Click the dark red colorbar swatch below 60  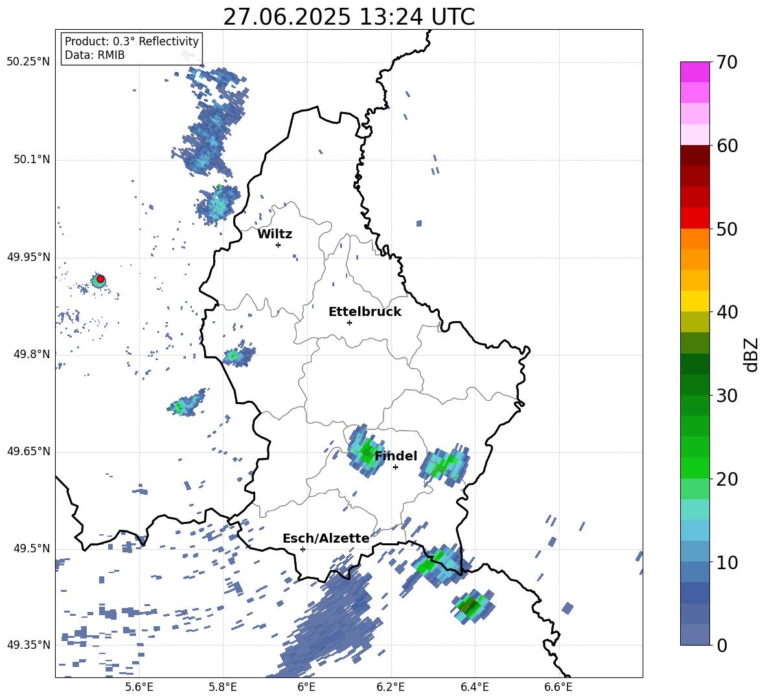point(694,155)
